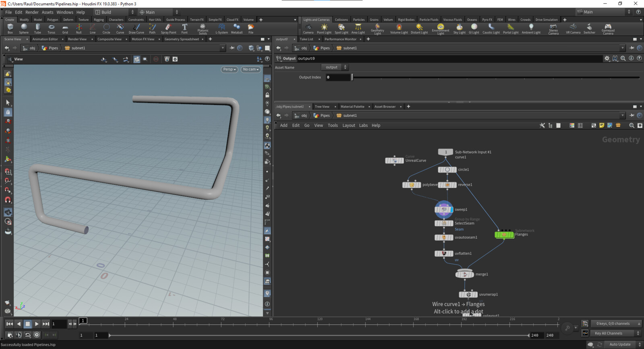The width and height of the screenshot is (644, 349).
Task: Open the Windows menu
Action: click(65, 12)
